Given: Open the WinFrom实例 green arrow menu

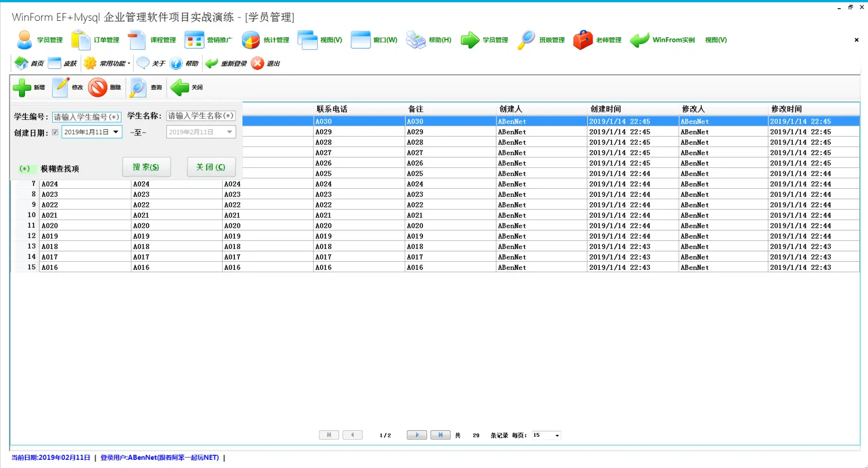Looking at the screenshot, I should (x=663, y=40).
